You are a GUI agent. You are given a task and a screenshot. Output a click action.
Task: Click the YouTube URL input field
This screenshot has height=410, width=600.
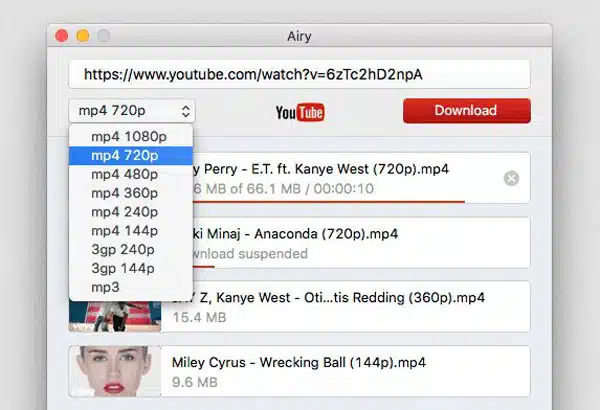click(300, 74)
